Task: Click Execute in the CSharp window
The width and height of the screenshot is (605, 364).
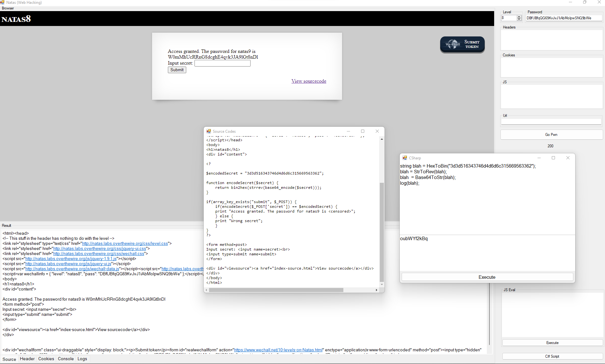Action: coord(487,277)
